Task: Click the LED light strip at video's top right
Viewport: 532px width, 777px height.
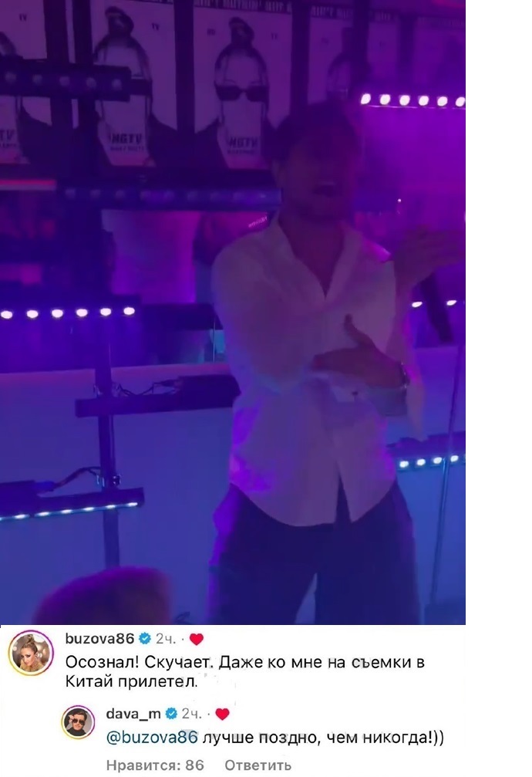Action: click(412, 100)
